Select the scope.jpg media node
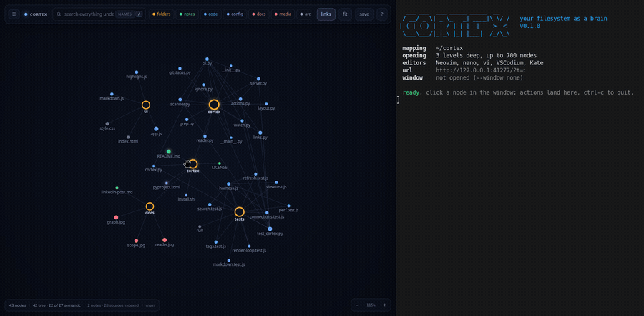 pyautogui.click(x=137, y=241)
